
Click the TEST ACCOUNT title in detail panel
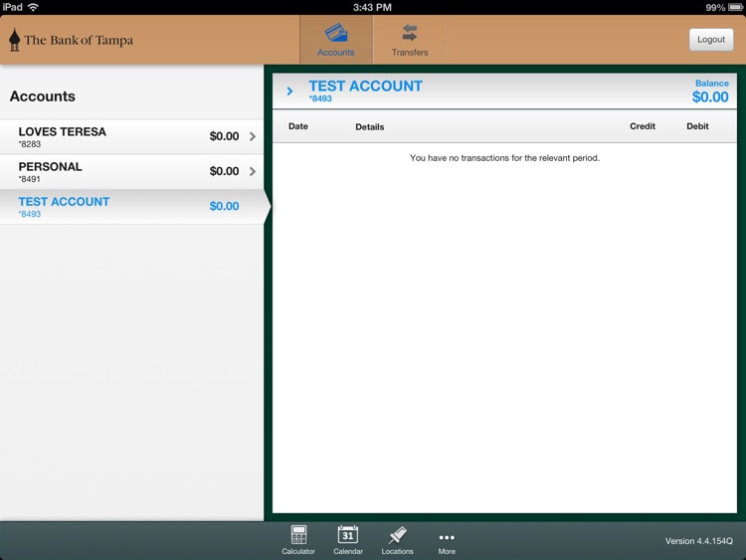point(365,87)
